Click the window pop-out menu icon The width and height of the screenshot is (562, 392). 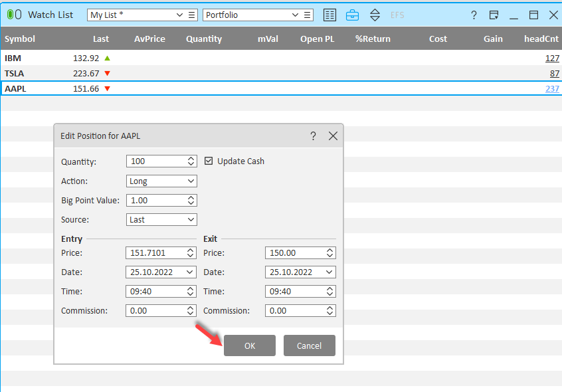tap(494, 15)
